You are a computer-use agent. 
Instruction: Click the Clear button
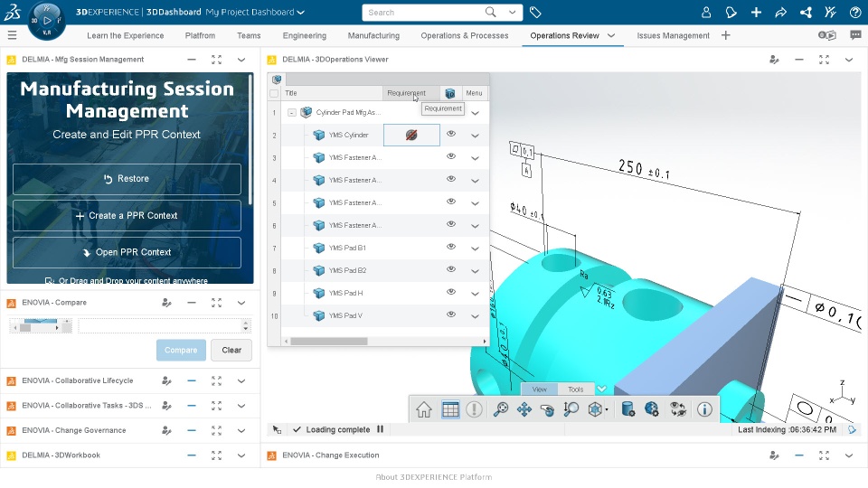pos(231,351)
